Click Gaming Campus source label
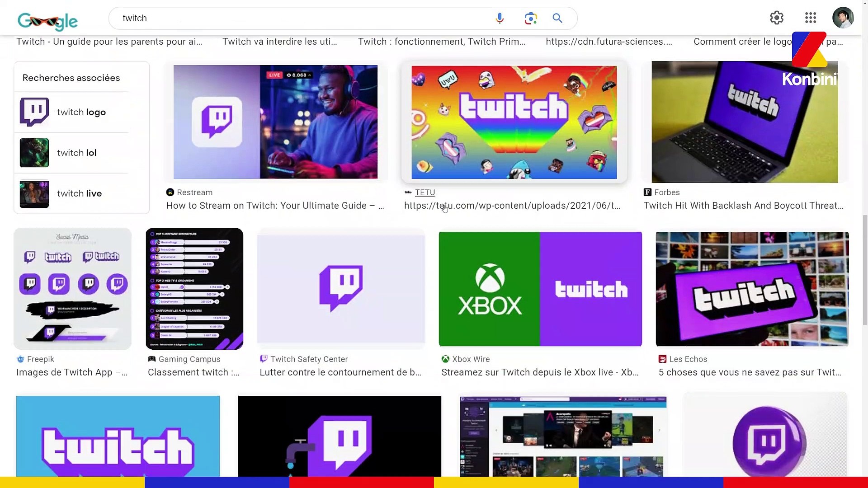Screen dimensions: 868x488 click(189, 359)
